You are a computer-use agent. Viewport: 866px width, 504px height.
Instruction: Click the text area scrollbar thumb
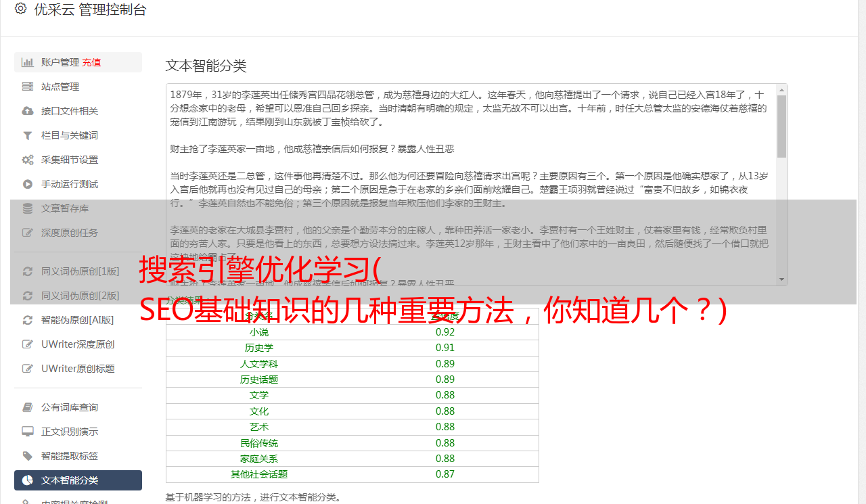pyautogui.click(x=781, y=126)
